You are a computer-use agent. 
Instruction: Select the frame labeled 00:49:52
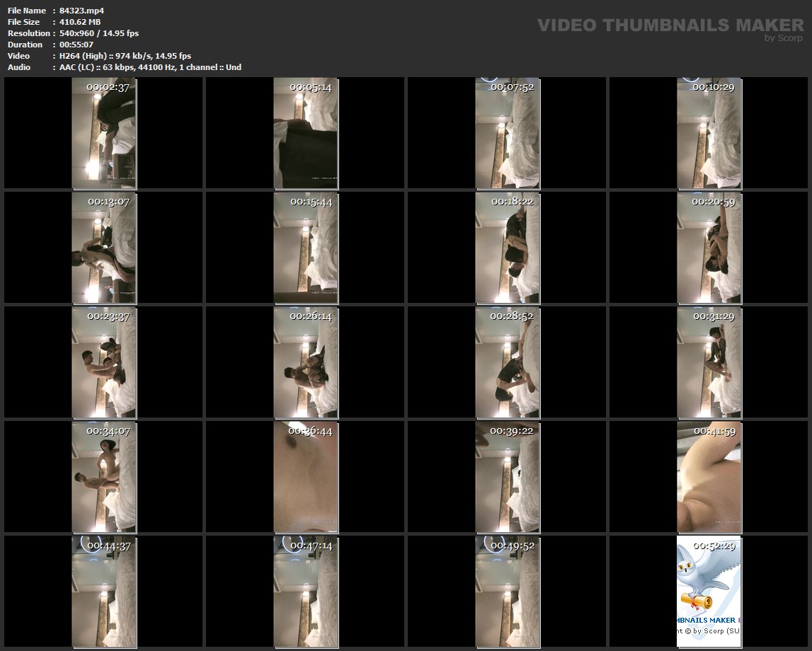(x=508, y=592)
